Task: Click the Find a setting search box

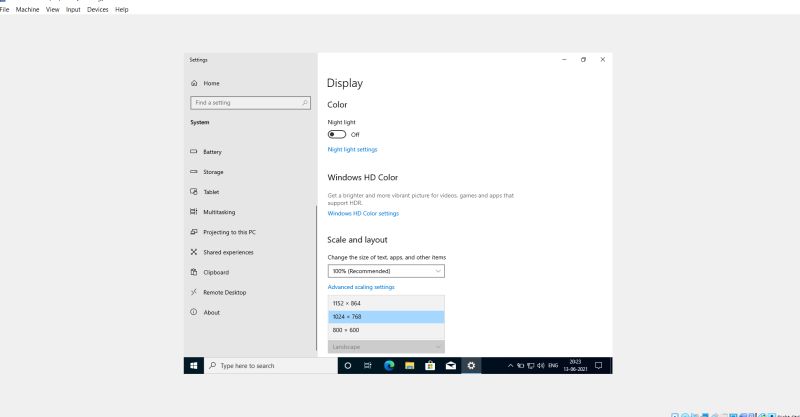Action: (x=250, y=103)
